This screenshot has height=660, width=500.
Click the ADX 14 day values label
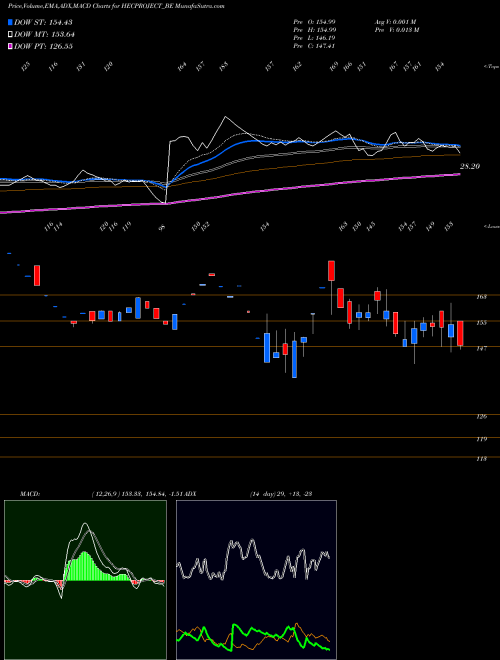(281, 494)
